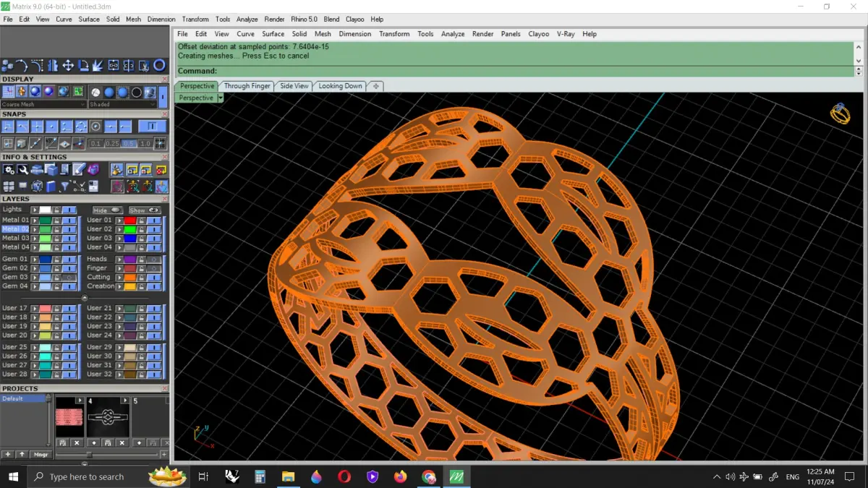This screenshot has width=868, height=488.
Task: Open Opera browser from the taskbar
Action: click(x=344, y=476)
